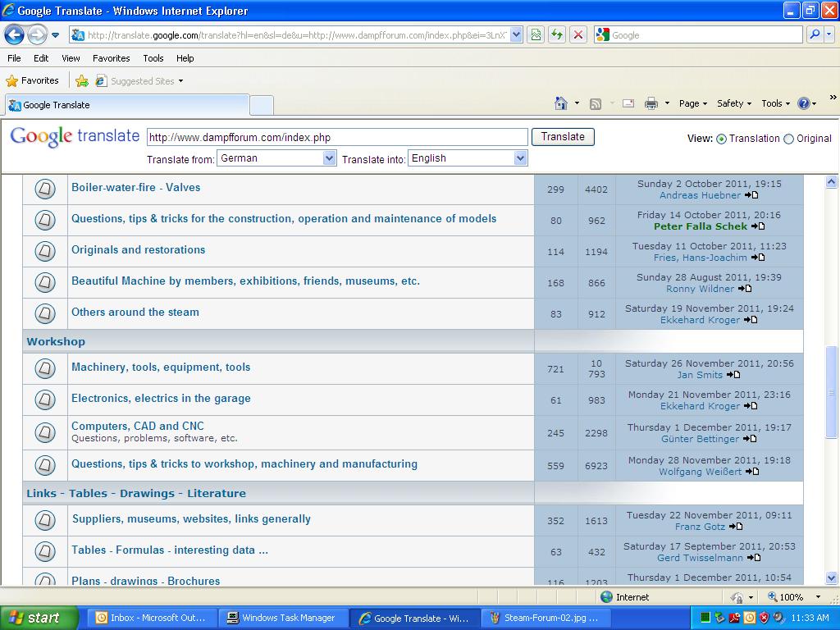
Task: Click the browser Forward arrow button
Action: [37, 35]
